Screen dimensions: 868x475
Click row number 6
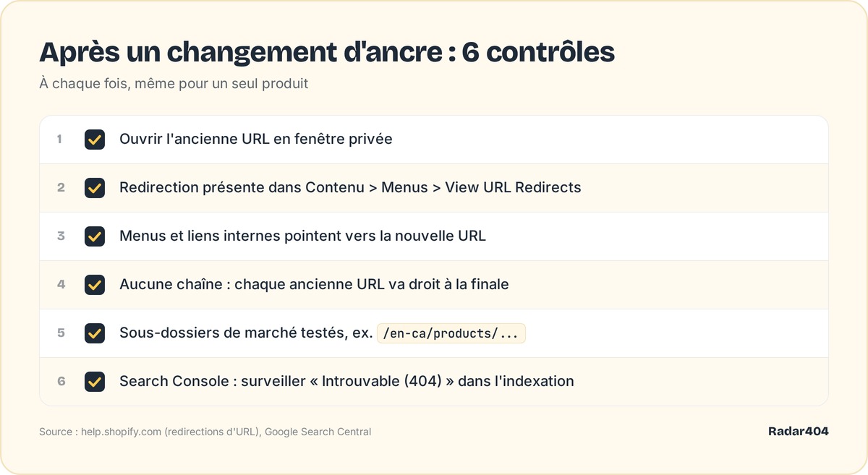(61, 381)
